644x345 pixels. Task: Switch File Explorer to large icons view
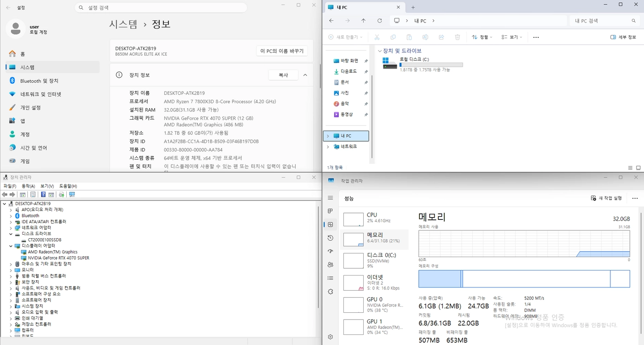pyautogui.click(x=638, y=168)
